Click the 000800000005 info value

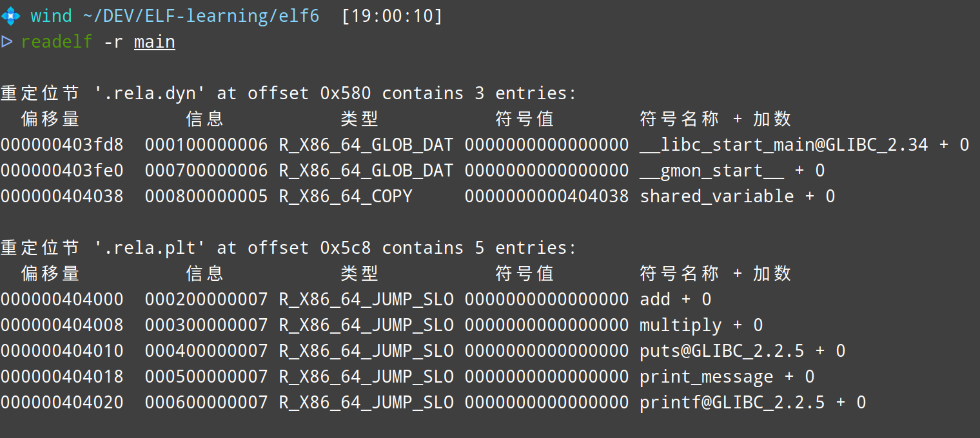tap(206, 196)
